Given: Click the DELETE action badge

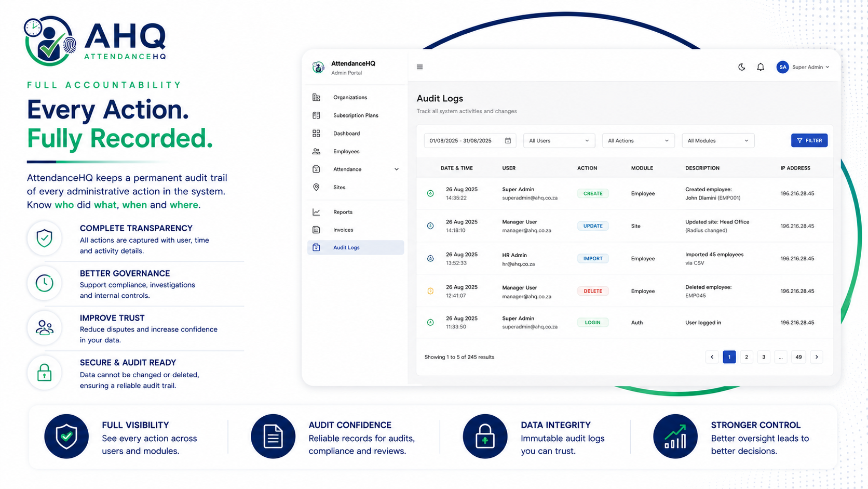Looking at the screenshot, I should pos(593,291).
